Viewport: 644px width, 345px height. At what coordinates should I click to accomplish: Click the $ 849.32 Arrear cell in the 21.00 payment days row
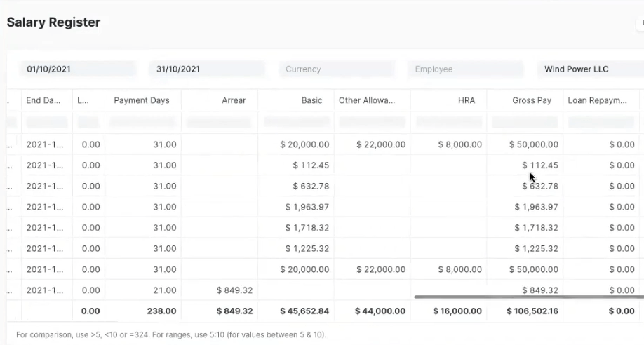(x=234, y=290)
